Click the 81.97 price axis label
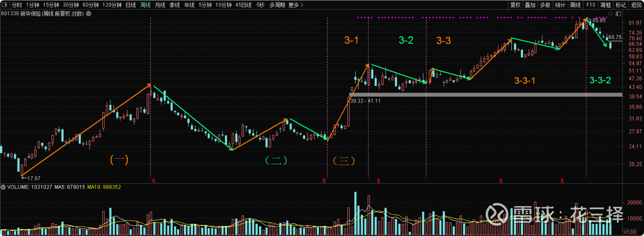 click(635, 23)
